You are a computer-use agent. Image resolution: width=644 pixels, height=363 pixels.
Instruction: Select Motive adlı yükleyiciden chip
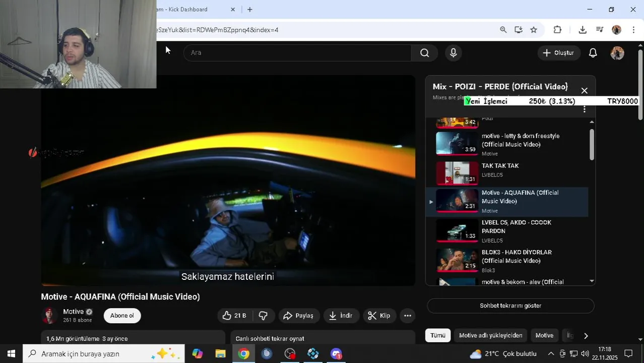(x=491, y=335)
